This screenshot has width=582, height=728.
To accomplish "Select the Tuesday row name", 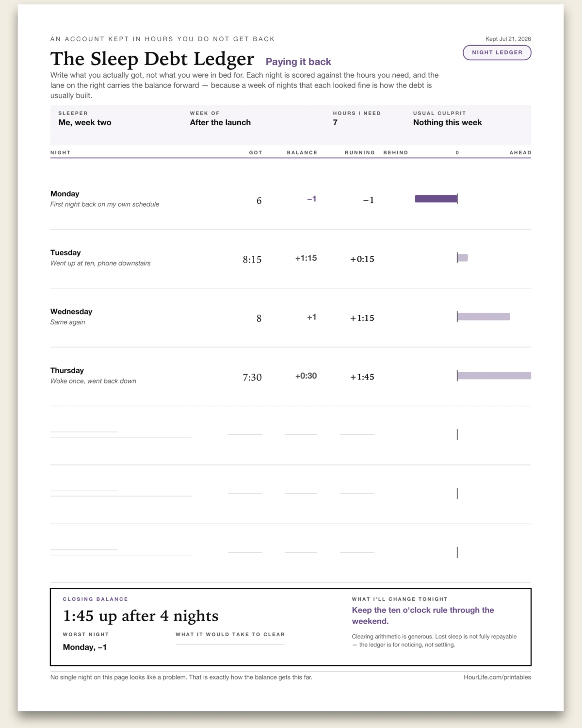I will (65, 252).
